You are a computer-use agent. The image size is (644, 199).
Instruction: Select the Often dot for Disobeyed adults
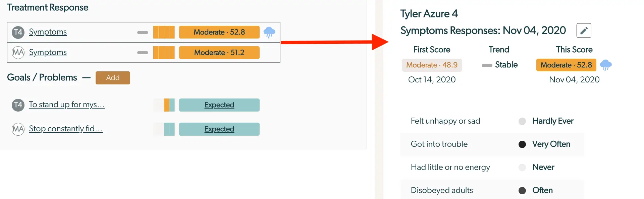point(522,190)
